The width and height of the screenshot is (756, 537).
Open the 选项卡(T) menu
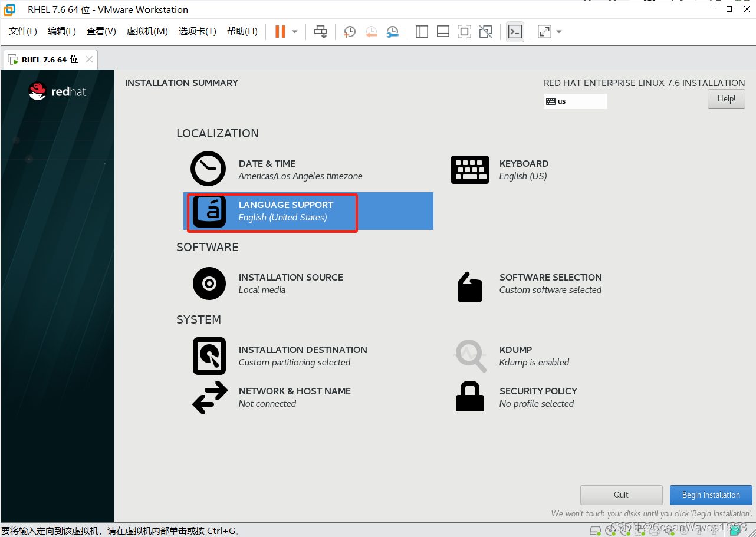coord(198,31)
